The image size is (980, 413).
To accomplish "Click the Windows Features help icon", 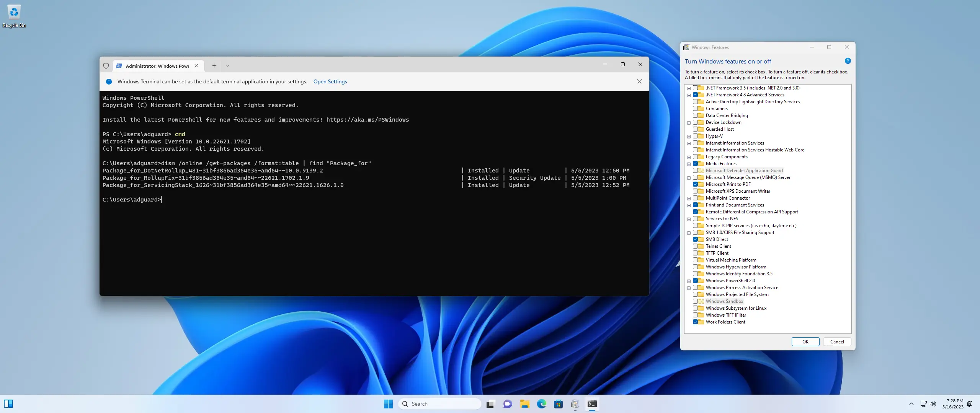I will click(x=848, y=61).
